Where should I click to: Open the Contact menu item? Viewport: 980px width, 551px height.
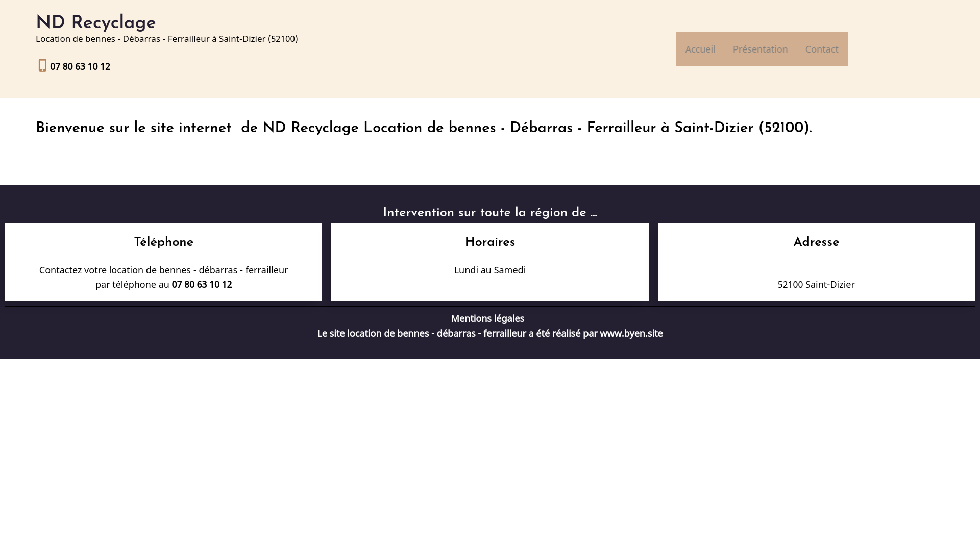point(821,49)
